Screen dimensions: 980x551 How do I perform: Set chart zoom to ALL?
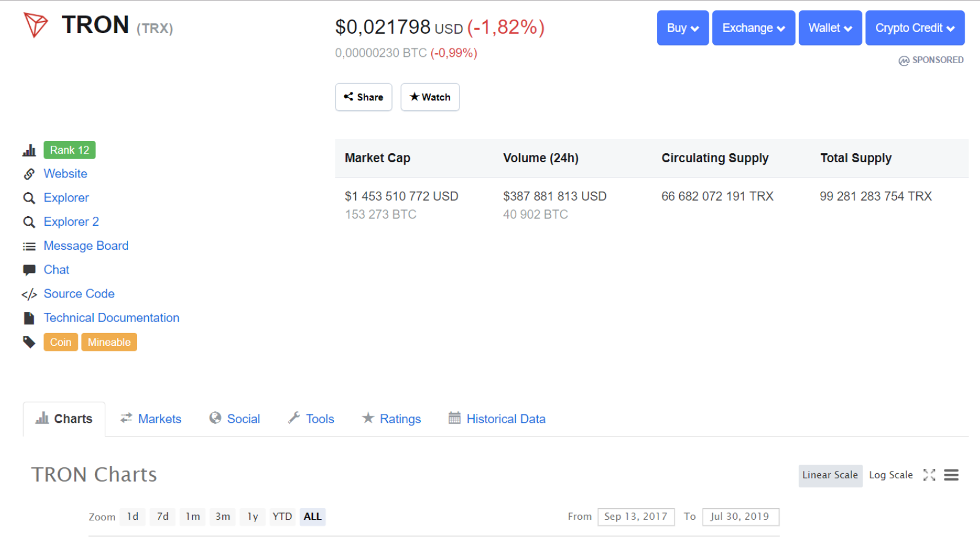[x=312, y=517]
